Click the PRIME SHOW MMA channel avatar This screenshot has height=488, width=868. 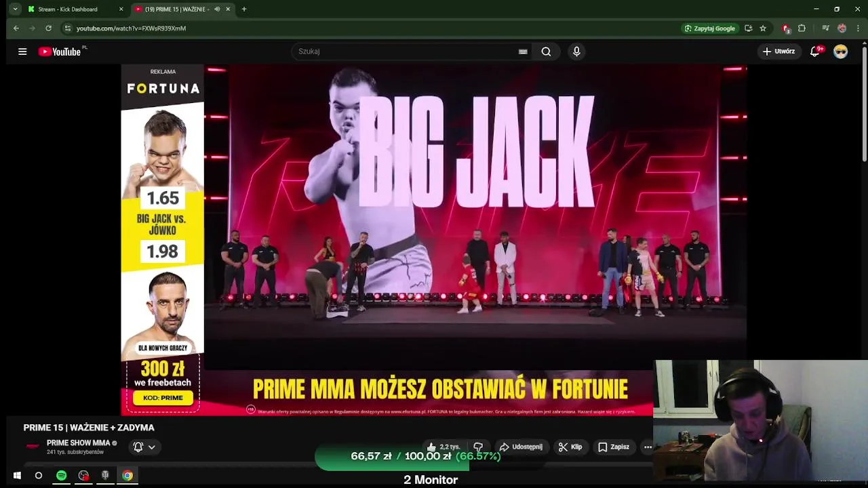click(32, 447)
